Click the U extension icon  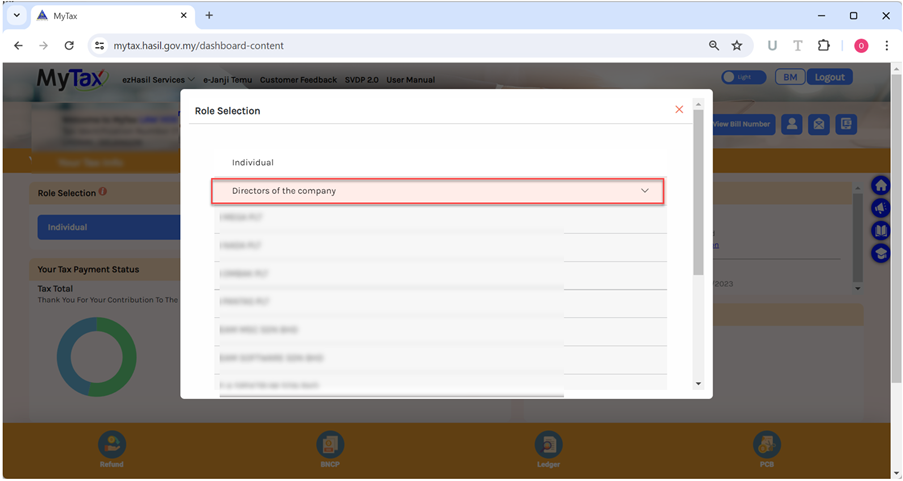pos(772,46)
